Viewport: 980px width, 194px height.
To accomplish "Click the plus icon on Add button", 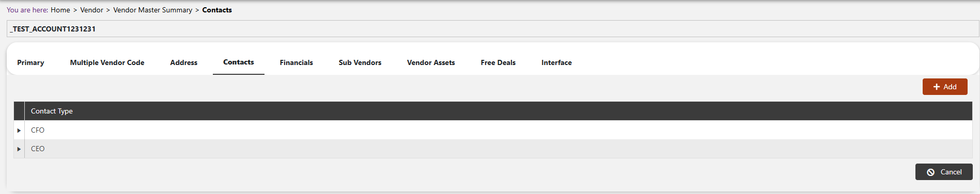I will tap(936, 87).
